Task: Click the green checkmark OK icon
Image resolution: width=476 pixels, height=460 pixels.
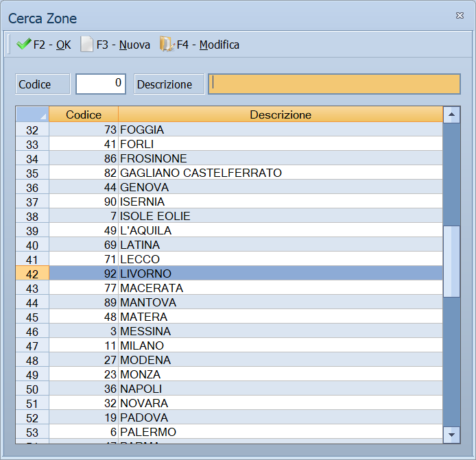Action: [x=23, y=45]
